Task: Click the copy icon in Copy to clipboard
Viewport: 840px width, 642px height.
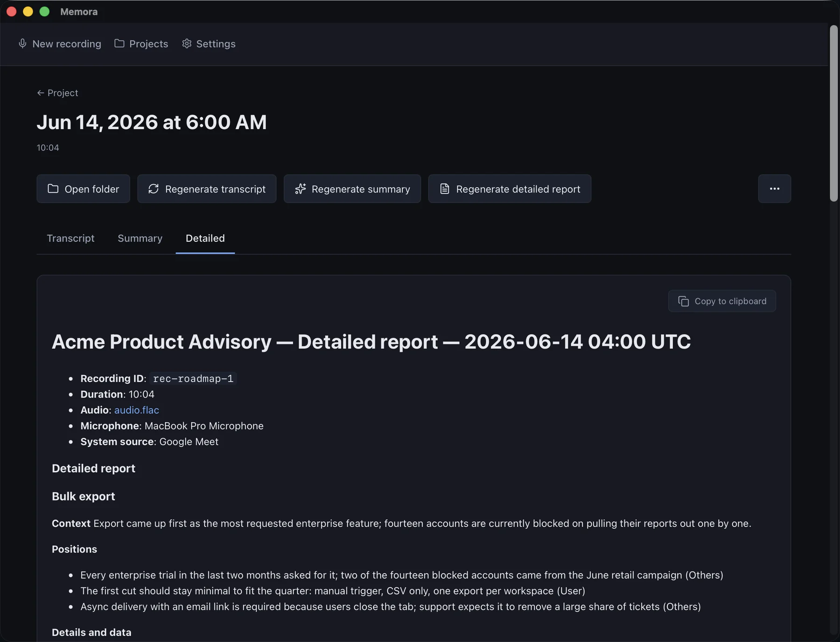Action: tap(684, 301)
